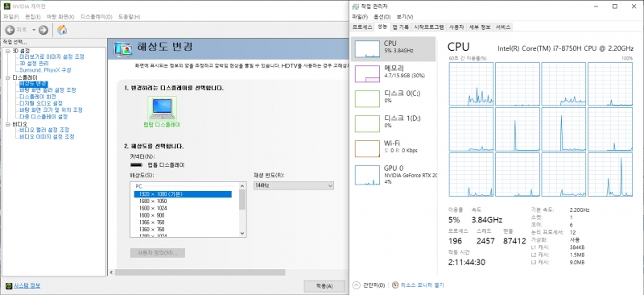The height and width of the screenshot is (295, 644).
Task: Open the 재생 빈도 144Hz dropdown
Action: [x=294, y=186]
